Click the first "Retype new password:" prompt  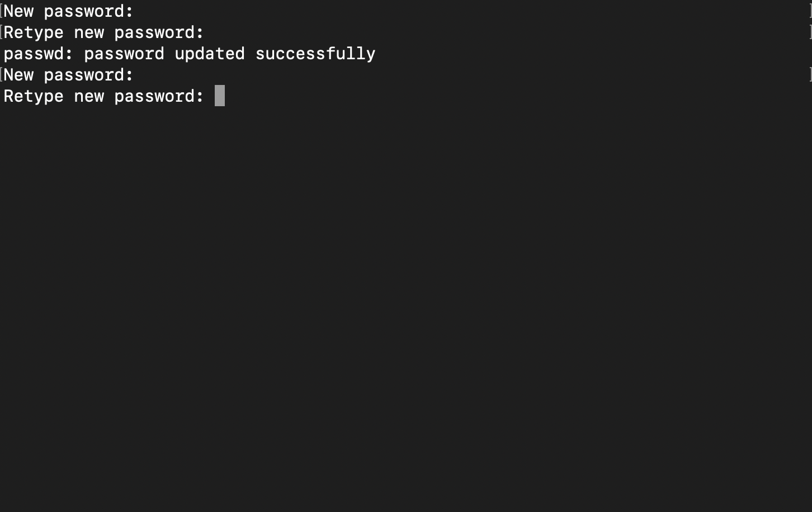104,32
